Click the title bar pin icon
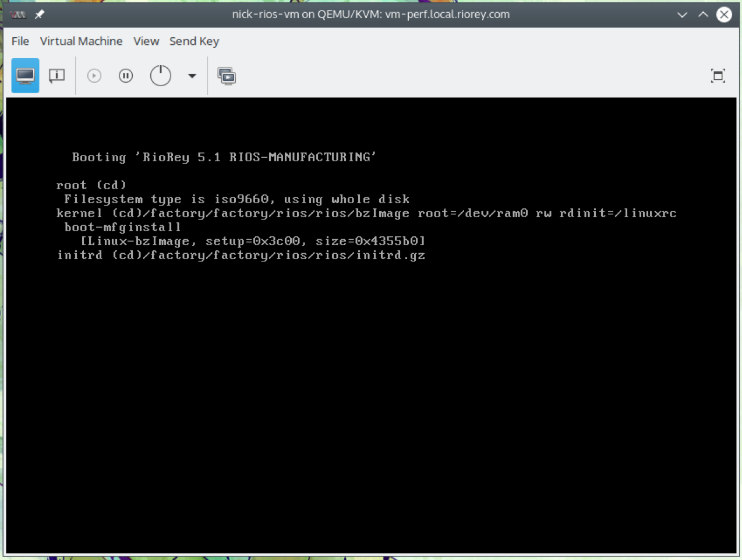 pos(40,14)
